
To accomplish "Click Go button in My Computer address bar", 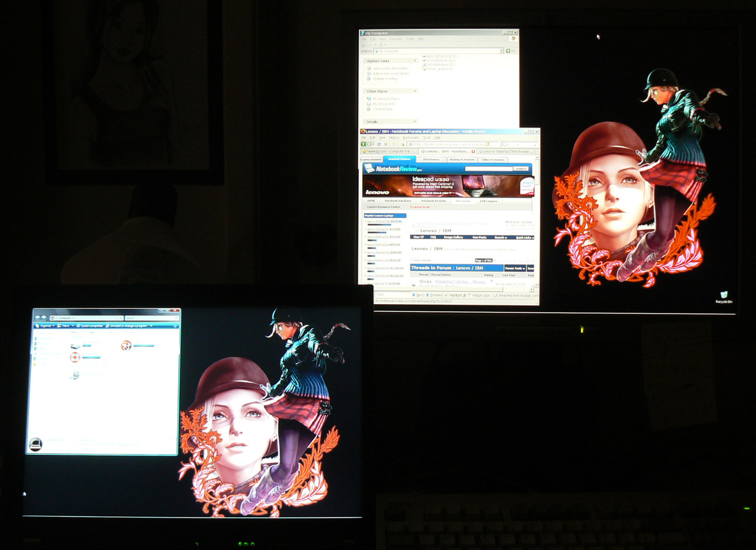I will tap(511, 51).
